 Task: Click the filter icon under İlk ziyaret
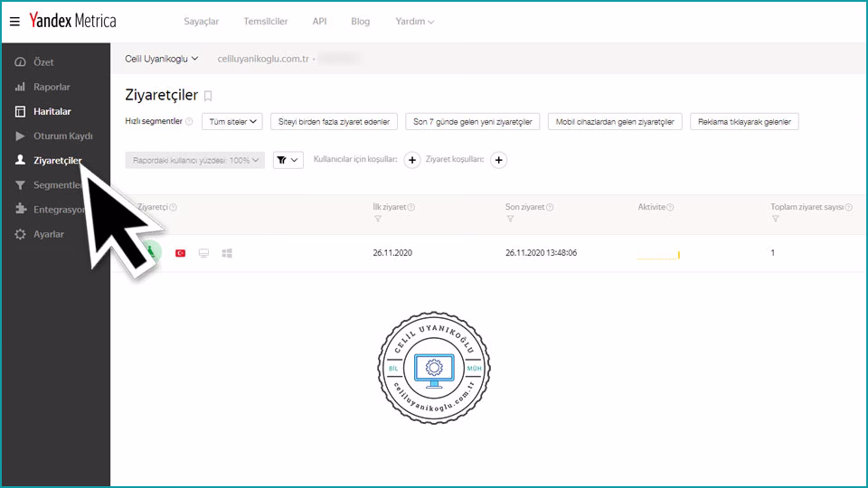(377, 219)
